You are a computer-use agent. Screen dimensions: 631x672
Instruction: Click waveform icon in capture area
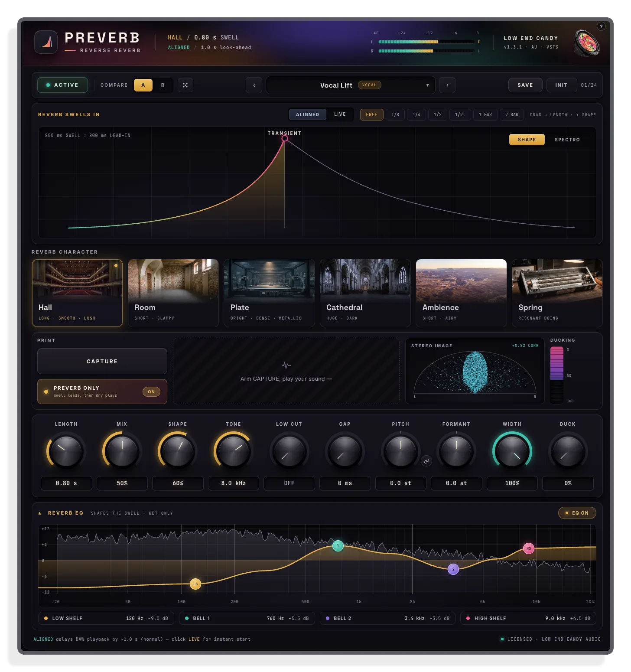click(x=286, y=365)
